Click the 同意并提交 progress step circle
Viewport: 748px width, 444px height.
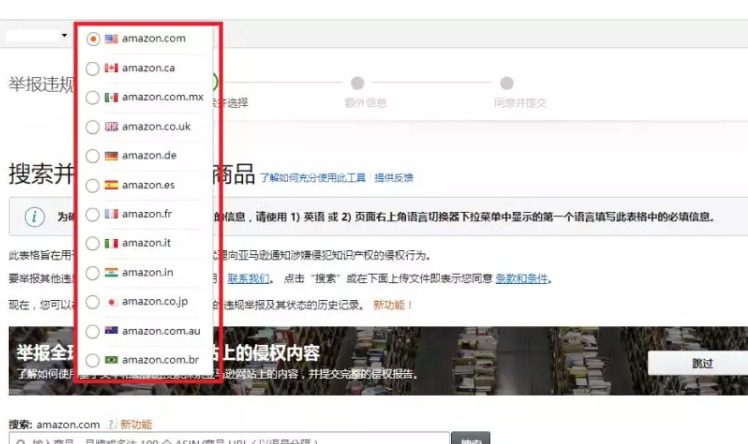(506, 83)
